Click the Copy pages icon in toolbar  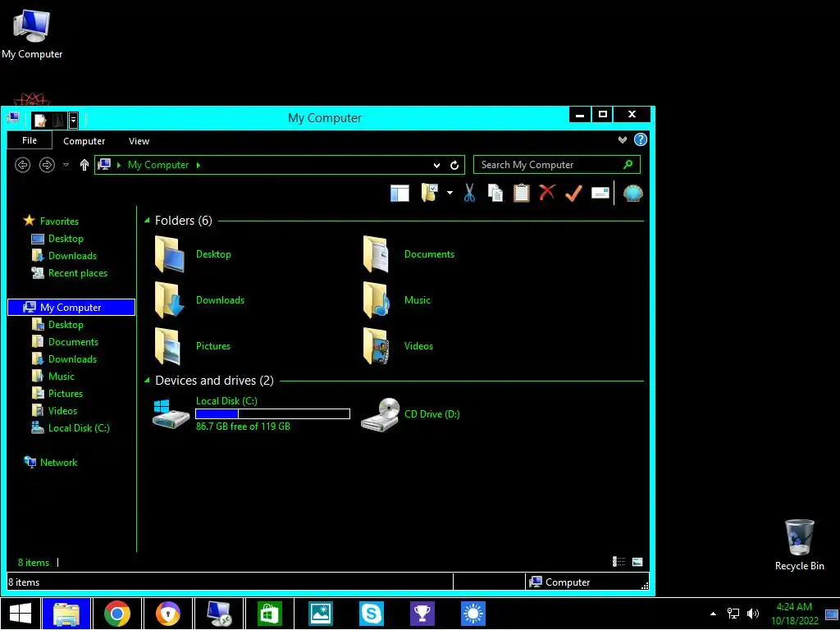(x=495, y=193)
